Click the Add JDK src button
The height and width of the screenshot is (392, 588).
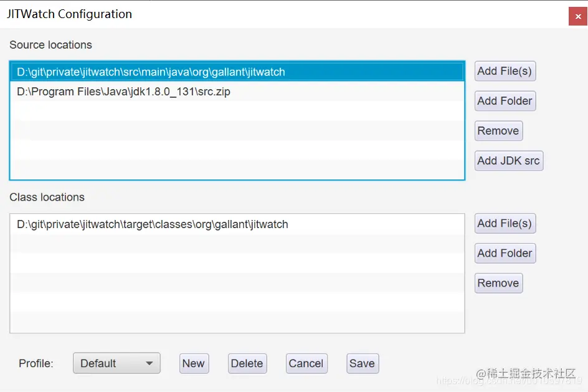pos(508,161)
